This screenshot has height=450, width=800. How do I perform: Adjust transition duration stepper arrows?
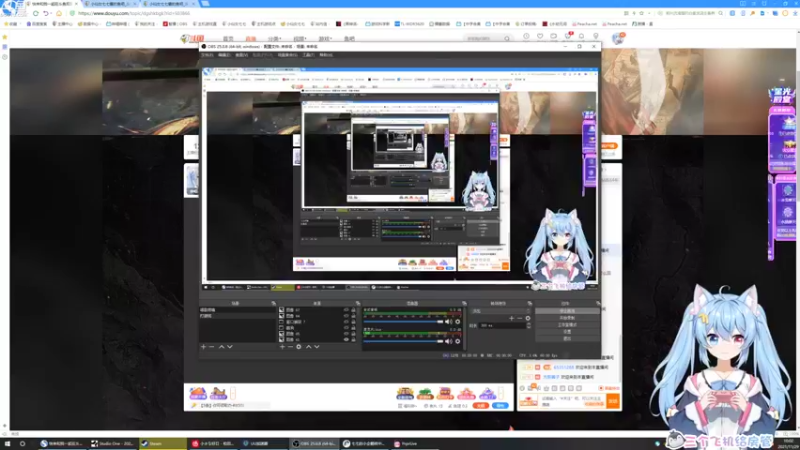(529, 326)
